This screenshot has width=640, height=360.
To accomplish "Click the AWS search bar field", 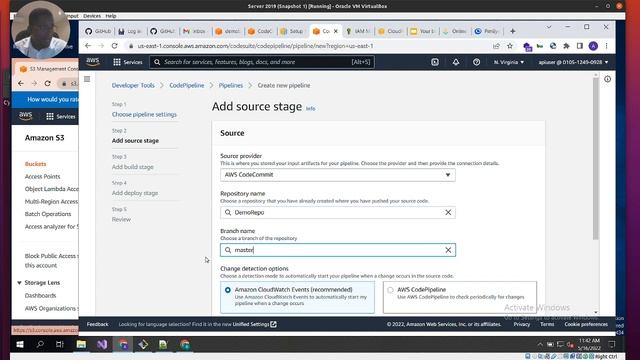I will pyautogui.click(x=262, y=62).
